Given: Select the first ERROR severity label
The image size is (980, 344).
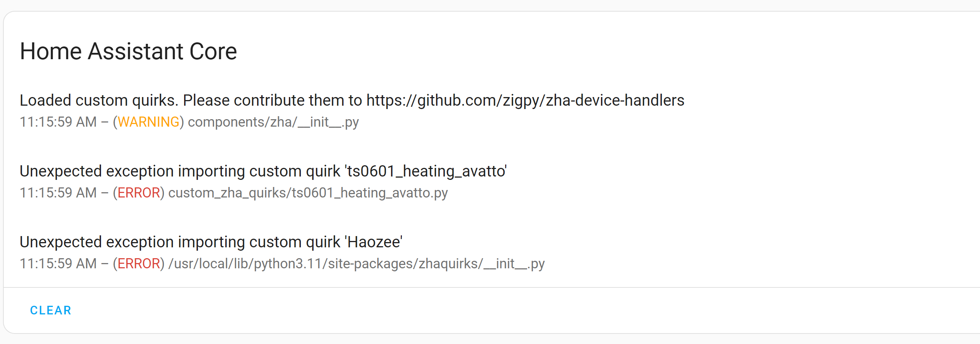Looking at the screenshot, I should (x=140, y=193).
